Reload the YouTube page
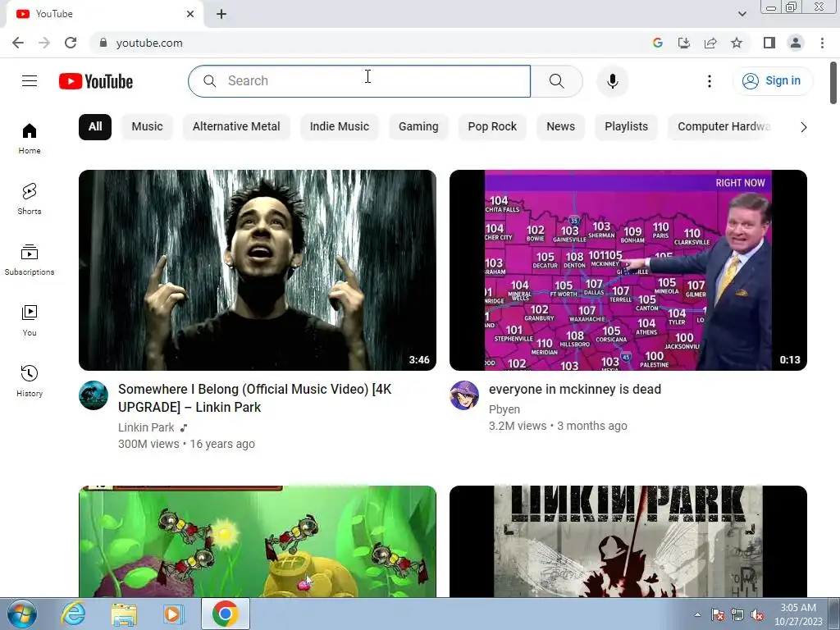The height and width of the screenshot is (630, 840). tap(71, 43)
